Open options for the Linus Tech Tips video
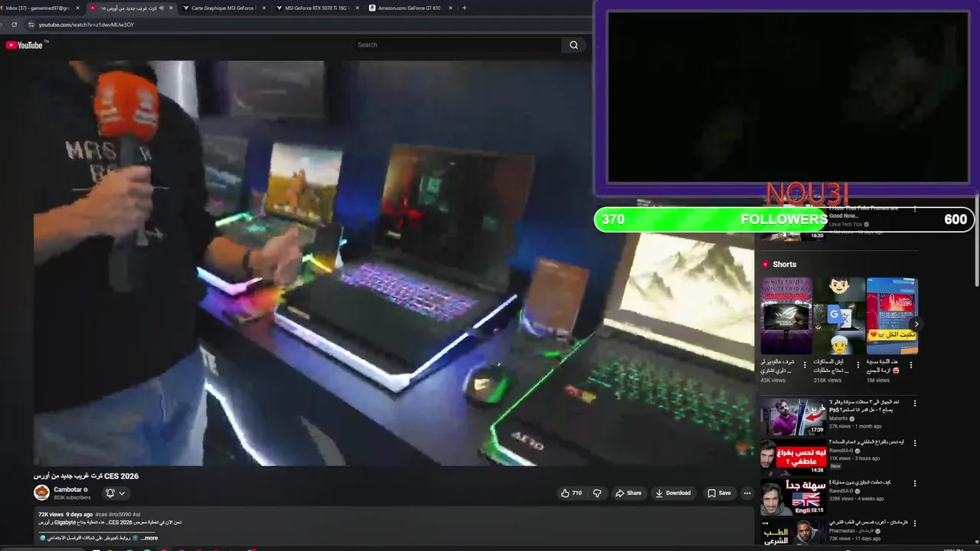Image resolution: width=980 pixels, height=551 pixels. click(915, 210)
